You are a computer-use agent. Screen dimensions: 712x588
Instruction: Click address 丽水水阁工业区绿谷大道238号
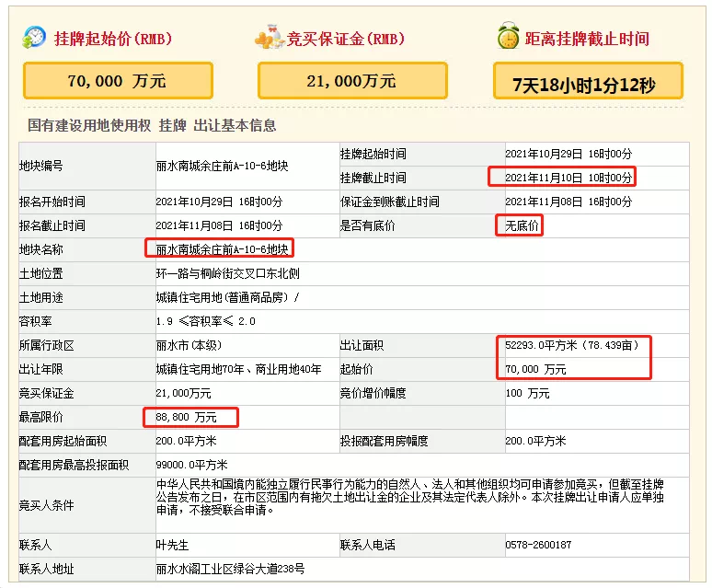(230, 569)
